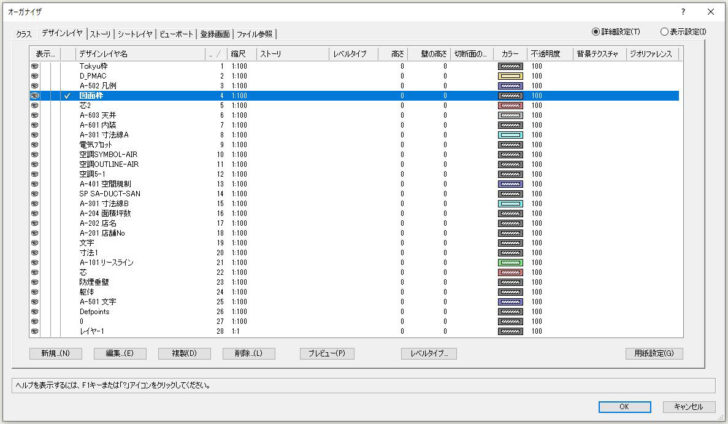728x424 pixels.
Task: Click the 用紙設定 button
Action: click(x=654, y=353)
